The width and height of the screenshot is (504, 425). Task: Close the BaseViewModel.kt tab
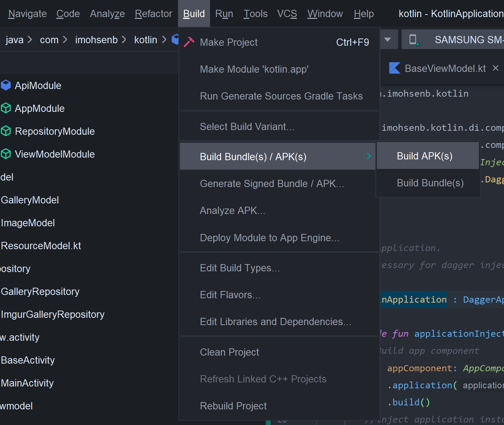[x=496, y=68]
